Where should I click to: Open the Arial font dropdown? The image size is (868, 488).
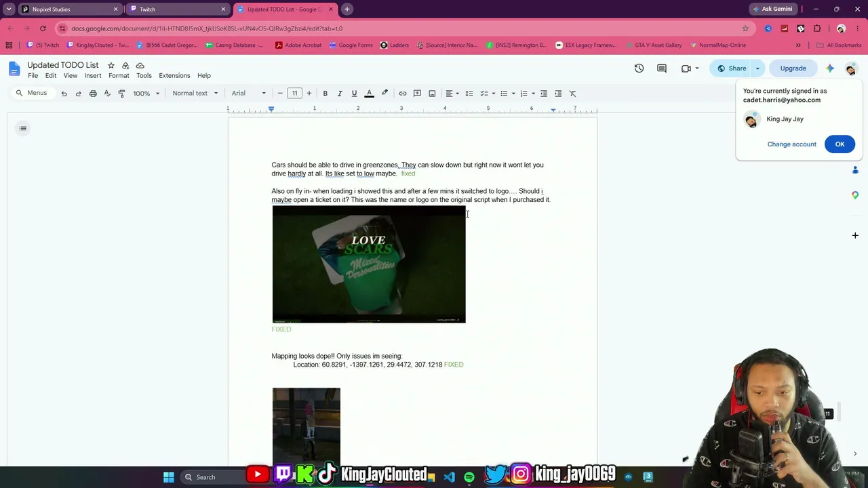pos(248,94)
